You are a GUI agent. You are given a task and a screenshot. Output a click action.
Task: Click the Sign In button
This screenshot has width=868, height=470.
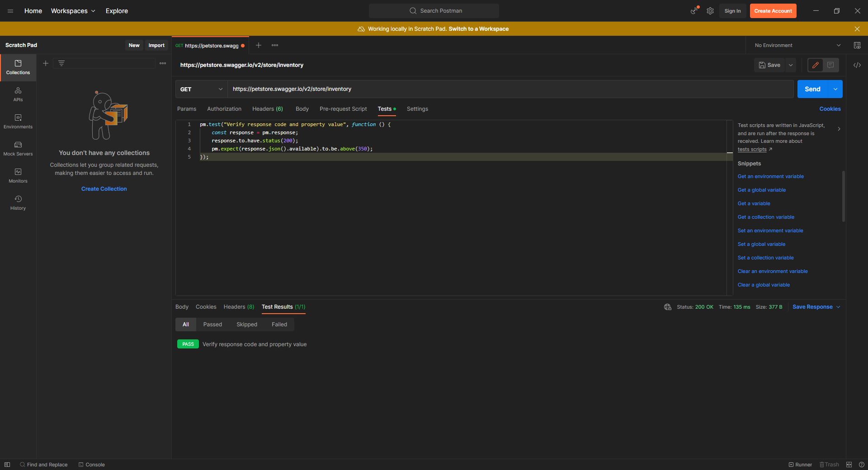pos(732,11)
